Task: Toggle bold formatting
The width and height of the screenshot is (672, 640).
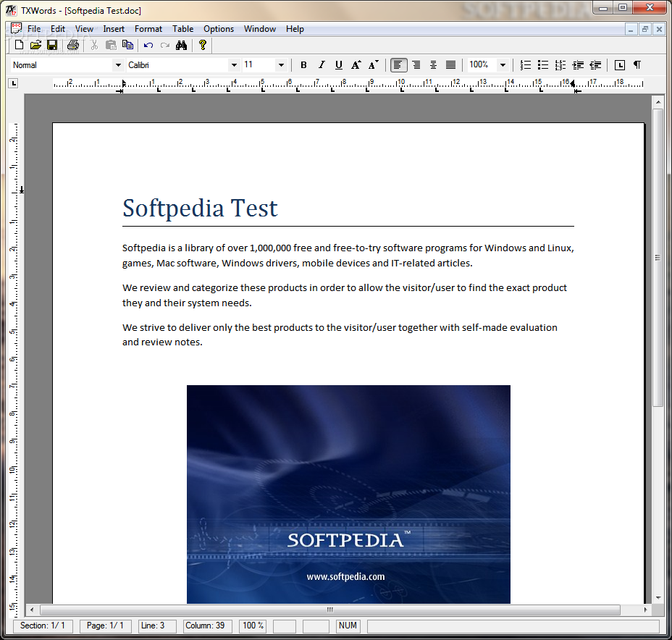Action: (x=303, y=65)
